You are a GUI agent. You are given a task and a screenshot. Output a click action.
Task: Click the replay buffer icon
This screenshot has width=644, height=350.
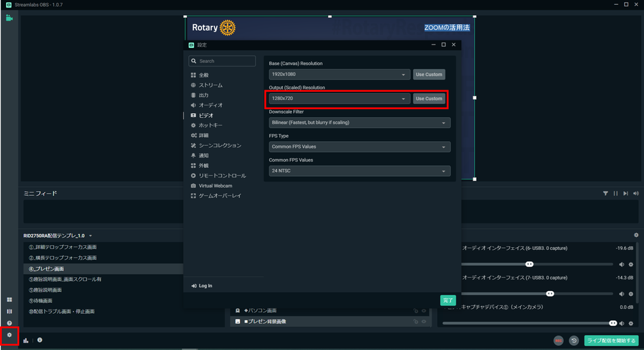click(x=573, y=340)
